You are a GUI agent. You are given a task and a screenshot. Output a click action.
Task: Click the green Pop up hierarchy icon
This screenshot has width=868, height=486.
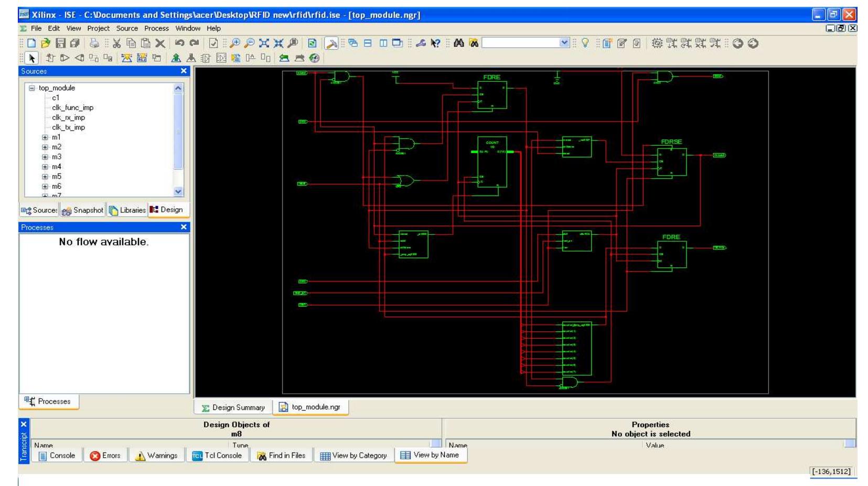click(x=176, y=58)
